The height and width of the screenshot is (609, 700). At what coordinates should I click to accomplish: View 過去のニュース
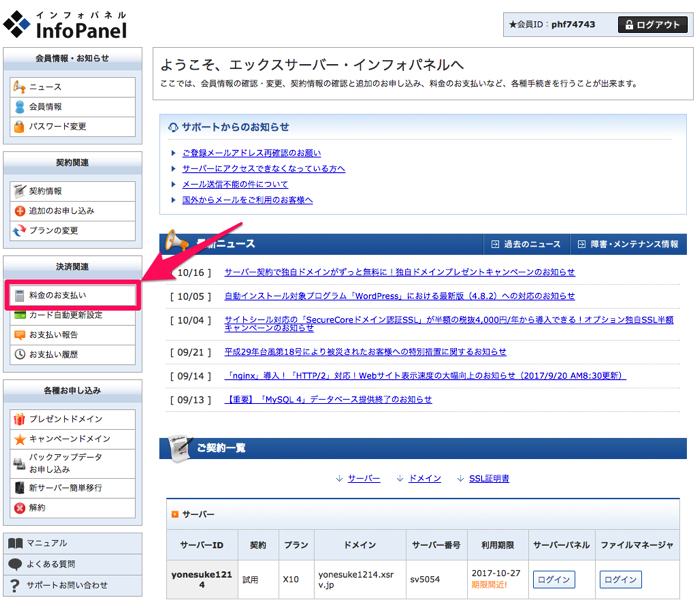(526, 244)
